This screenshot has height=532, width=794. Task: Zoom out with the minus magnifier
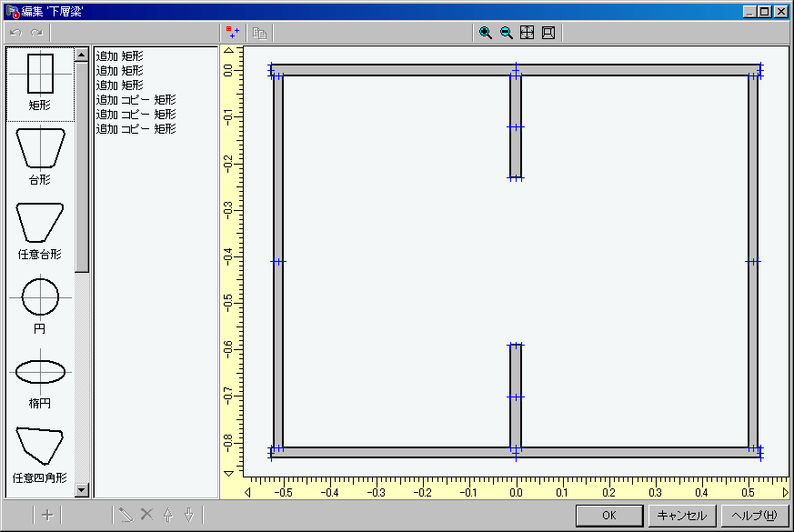(506, 33)
